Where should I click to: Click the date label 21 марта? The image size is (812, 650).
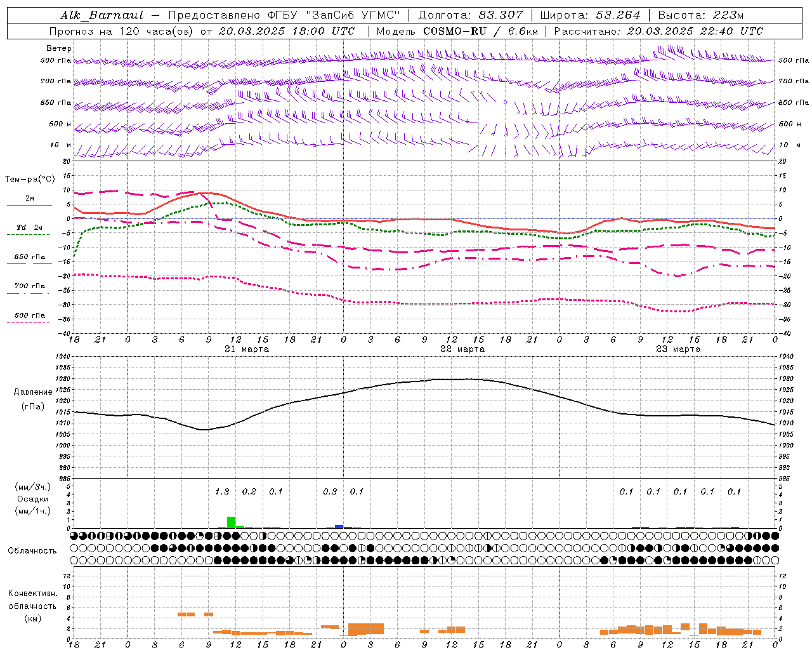click(x=247, y=349)
